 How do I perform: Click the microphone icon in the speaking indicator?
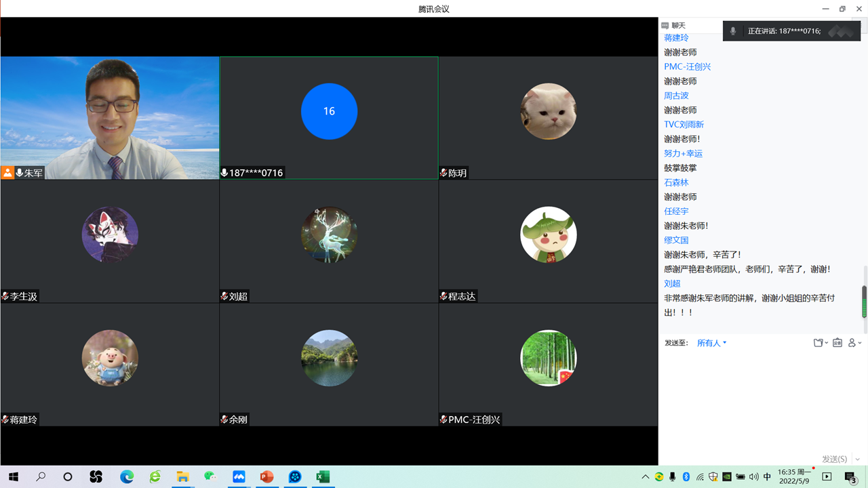pos(733,31)
